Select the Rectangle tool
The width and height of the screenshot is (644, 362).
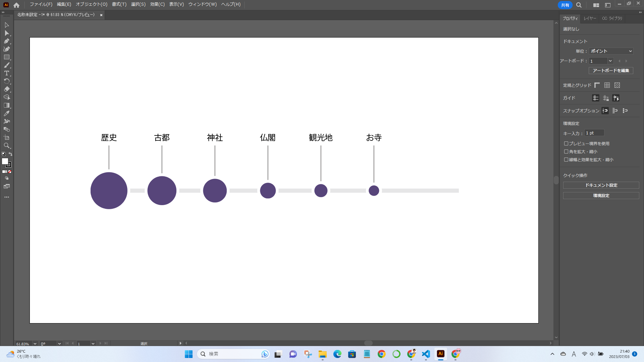6,57
